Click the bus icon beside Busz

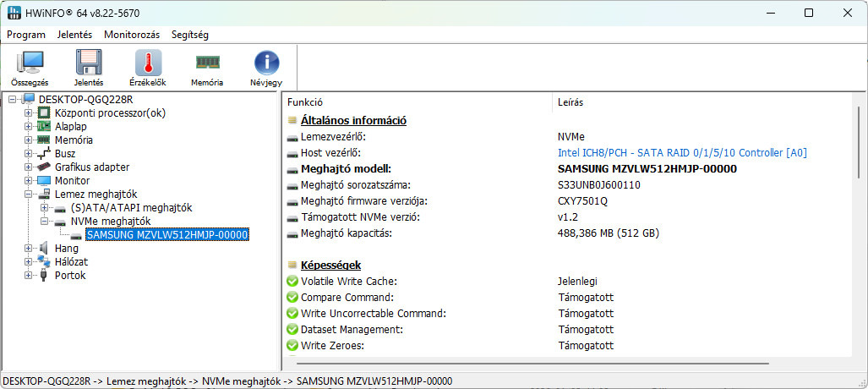44,154
